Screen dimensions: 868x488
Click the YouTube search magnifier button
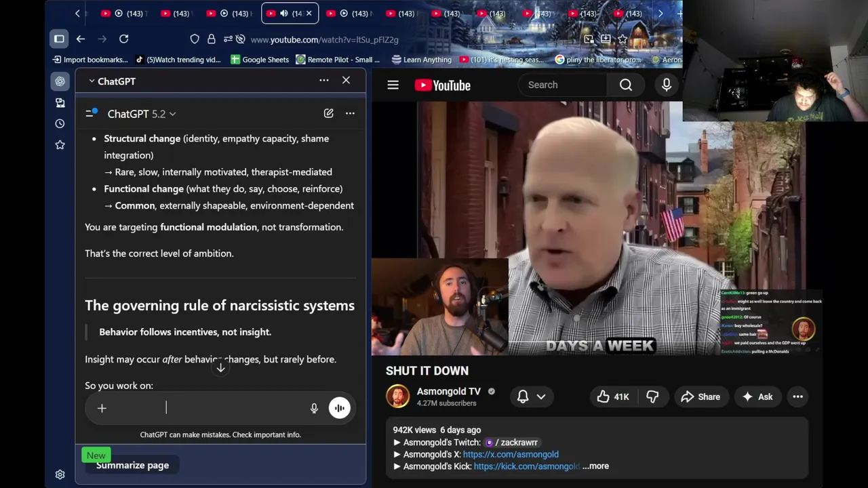tap(626, 85)
